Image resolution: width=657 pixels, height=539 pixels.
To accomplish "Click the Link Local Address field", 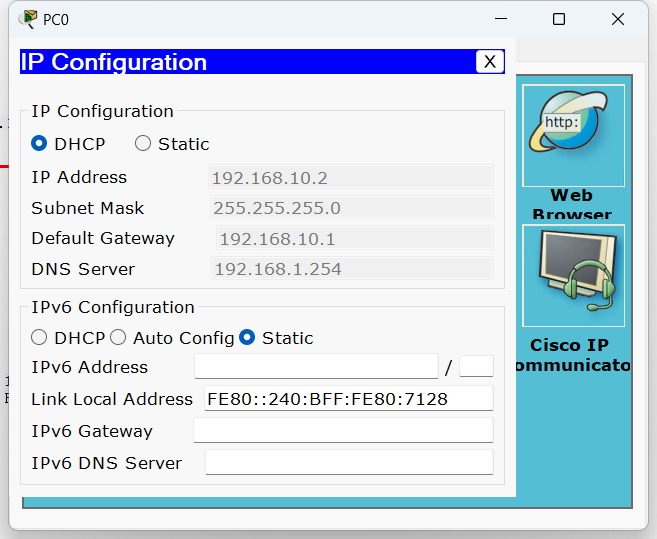I will coord(348,399).
